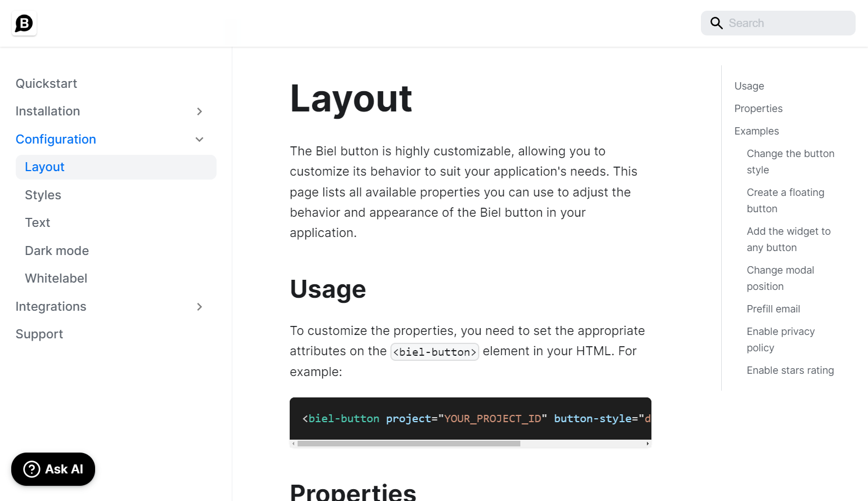Viewport: 868px width, 501px height.
Task: Jump to Examples in table of contents
Action: click(x=757, y=131)
